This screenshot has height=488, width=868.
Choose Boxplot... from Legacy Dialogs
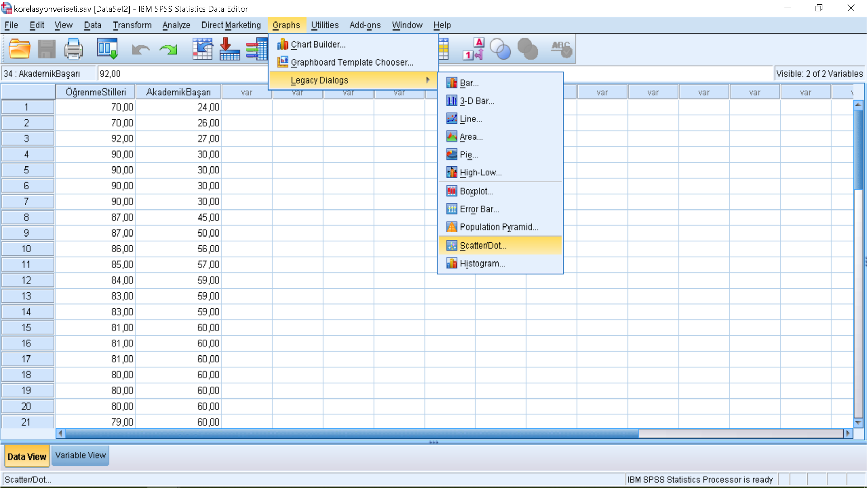(x=500, y=192)
